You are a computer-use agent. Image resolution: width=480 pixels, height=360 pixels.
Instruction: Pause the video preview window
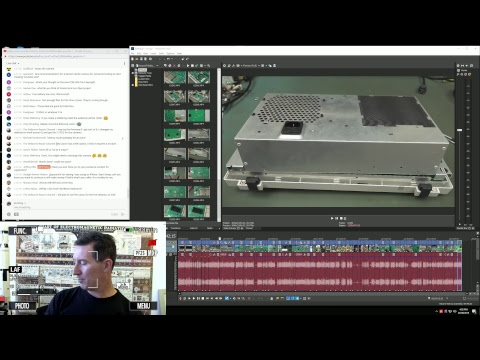336,218
